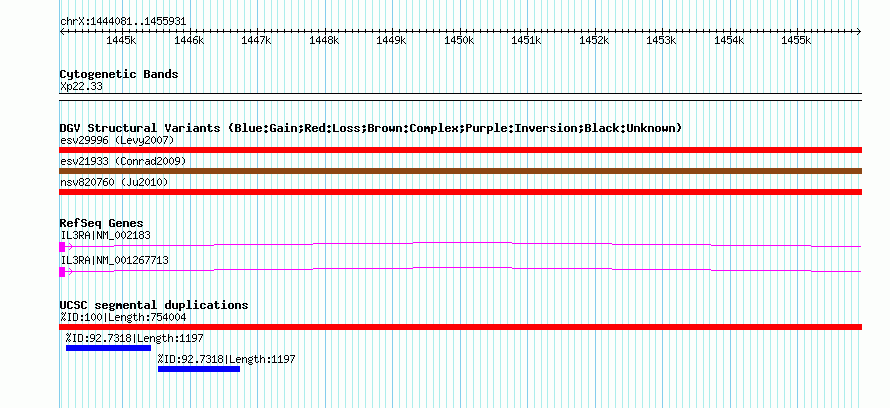Click the 1447k ruler tick label

pos(257,41)
